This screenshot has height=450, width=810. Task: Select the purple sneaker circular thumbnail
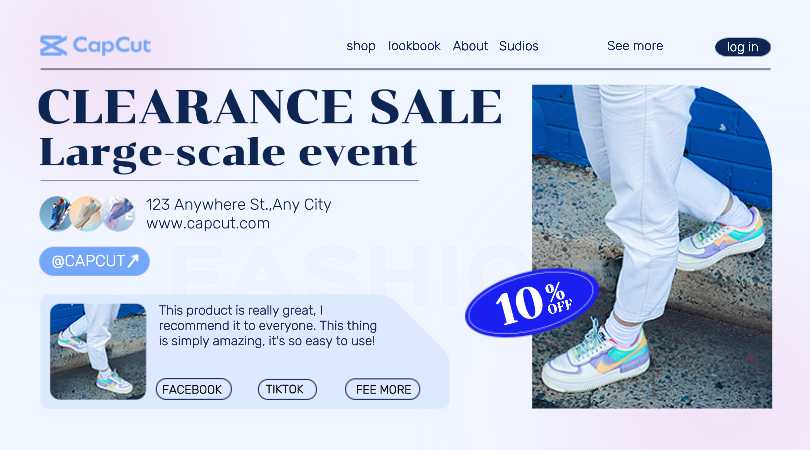tap(119, 213)
